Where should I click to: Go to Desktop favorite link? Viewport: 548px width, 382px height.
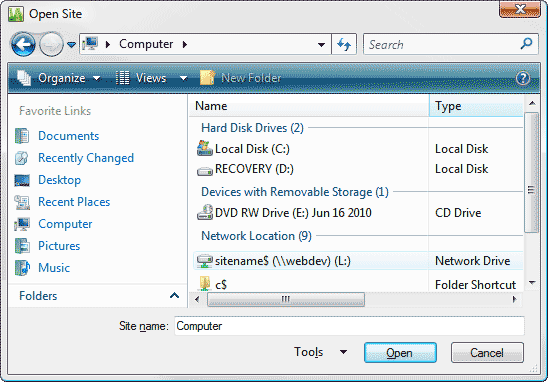[59, 180]
